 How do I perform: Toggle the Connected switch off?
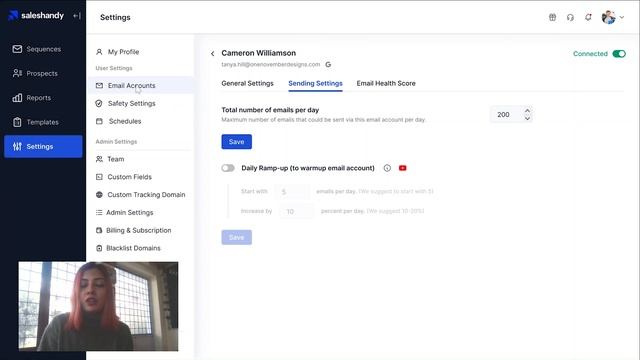tap(619, 54)
